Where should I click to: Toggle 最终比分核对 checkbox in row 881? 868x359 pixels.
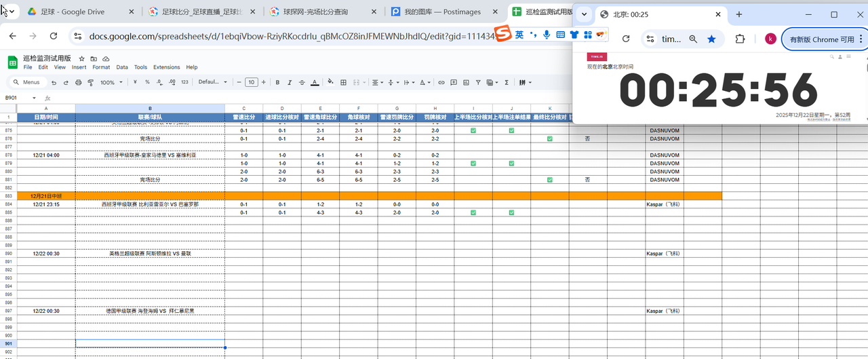[x=550, y=180]
